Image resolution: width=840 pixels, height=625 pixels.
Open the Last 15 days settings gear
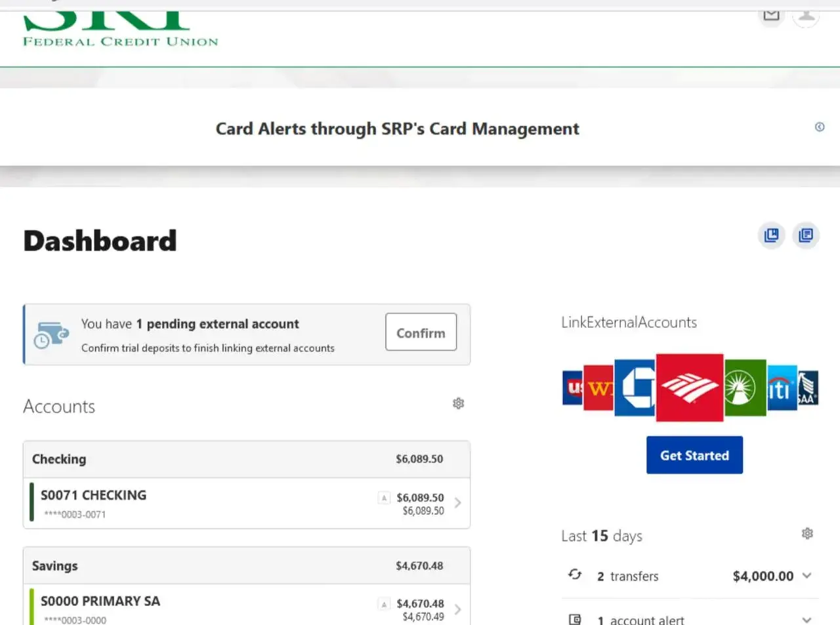point(807,534)
